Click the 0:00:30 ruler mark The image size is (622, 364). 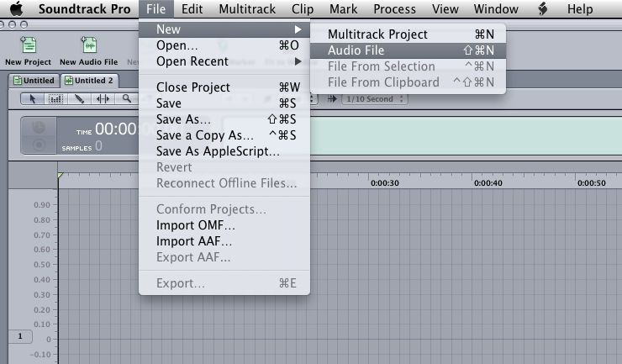click(x=384, y=183)
